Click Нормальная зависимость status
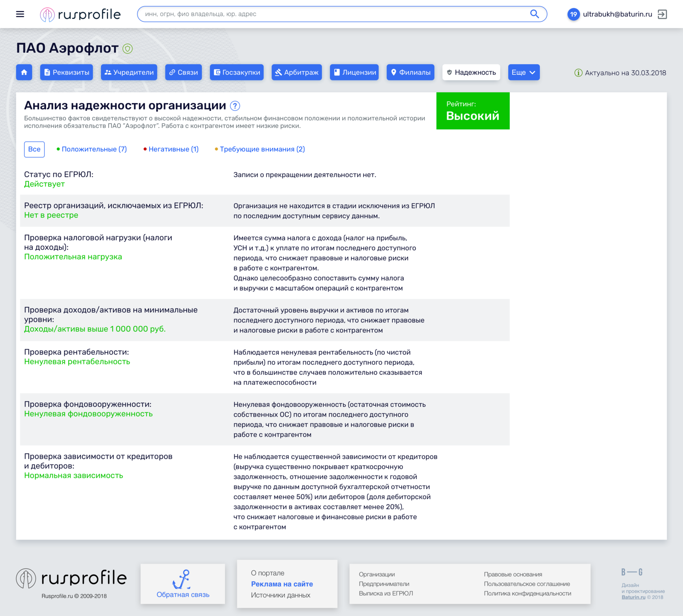 pos(74,476)
